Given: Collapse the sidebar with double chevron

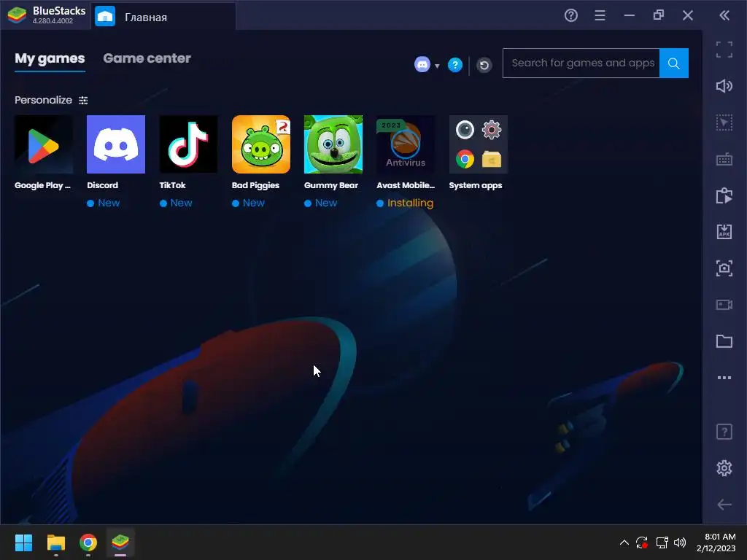Looking at the screenshot, I should pos(724,15).
